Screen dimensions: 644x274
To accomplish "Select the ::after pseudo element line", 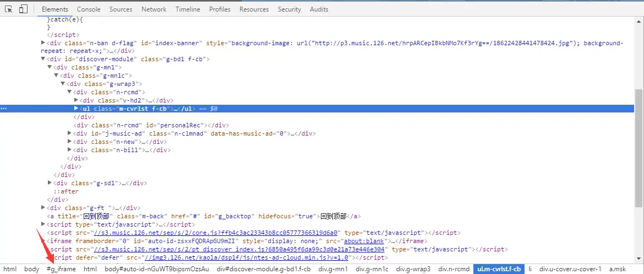I will point(66,191).
